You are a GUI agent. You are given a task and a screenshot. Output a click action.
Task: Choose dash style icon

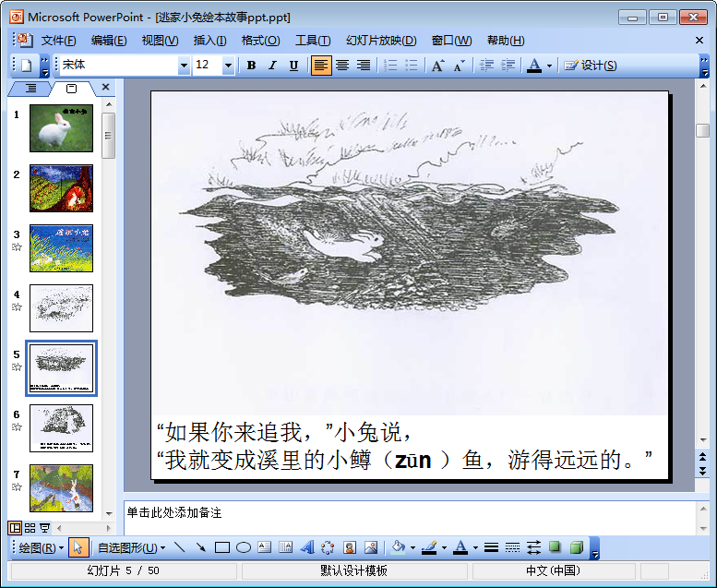click(x=512, y=547)
